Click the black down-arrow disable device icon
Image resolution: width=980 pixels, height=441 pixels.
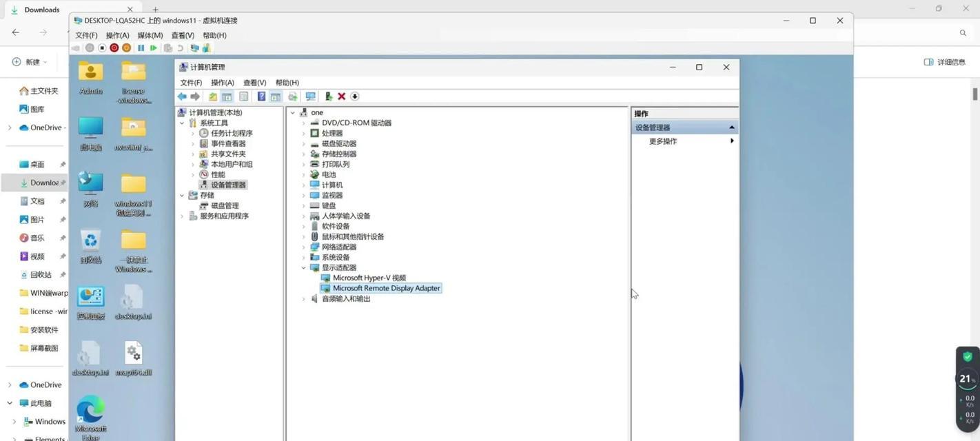coord(355,96)
